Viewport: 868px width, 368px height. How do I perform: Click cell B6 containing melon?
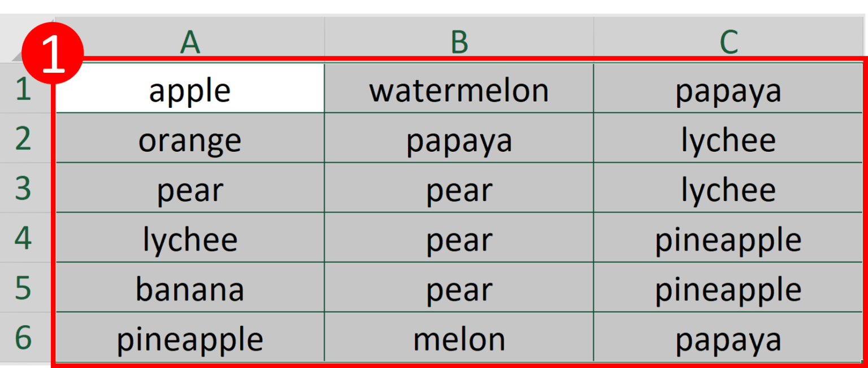459,336
